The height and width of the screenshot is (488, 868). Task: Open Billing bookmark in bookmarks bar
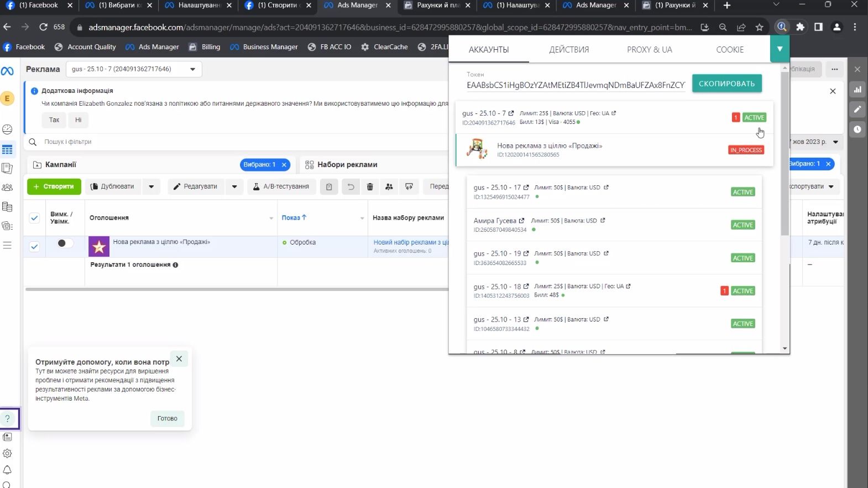205,47
